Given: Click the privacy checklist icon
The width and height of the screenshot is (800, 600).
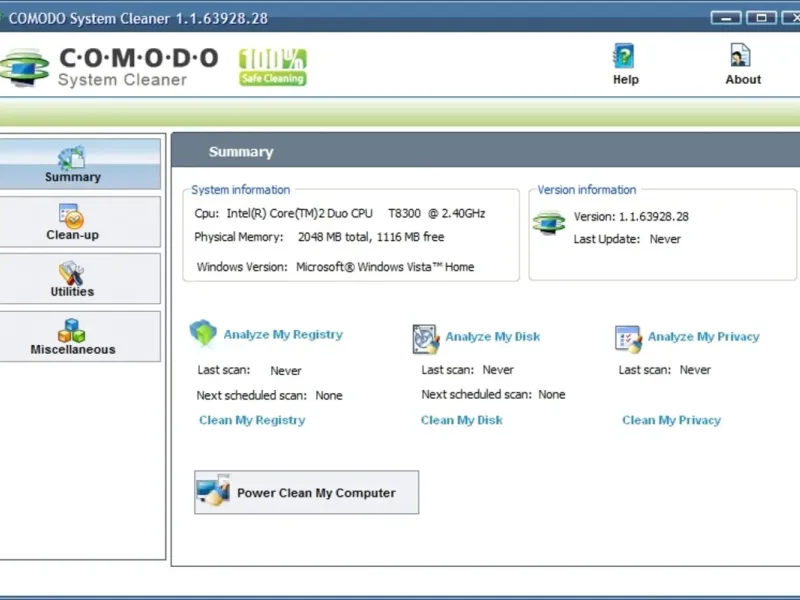Looking at the screenshot, I should coord(628,339).
